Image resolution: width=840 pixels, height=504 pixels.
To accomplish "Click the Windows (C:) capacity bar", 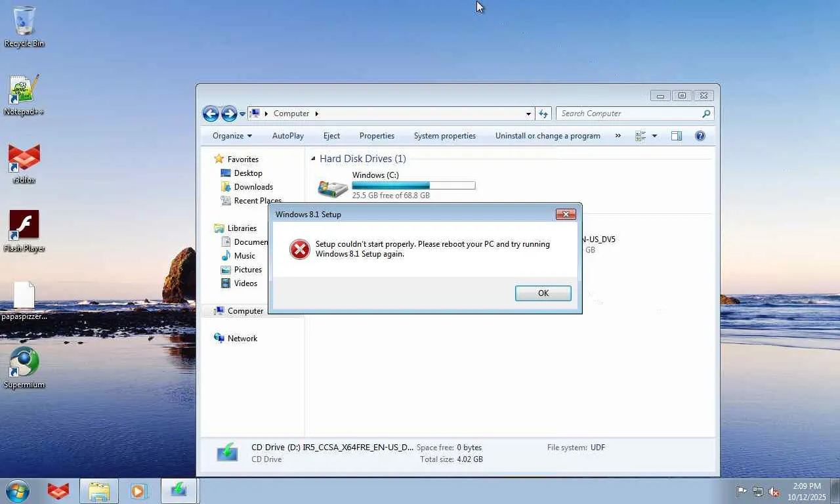I will pos(413,186).
